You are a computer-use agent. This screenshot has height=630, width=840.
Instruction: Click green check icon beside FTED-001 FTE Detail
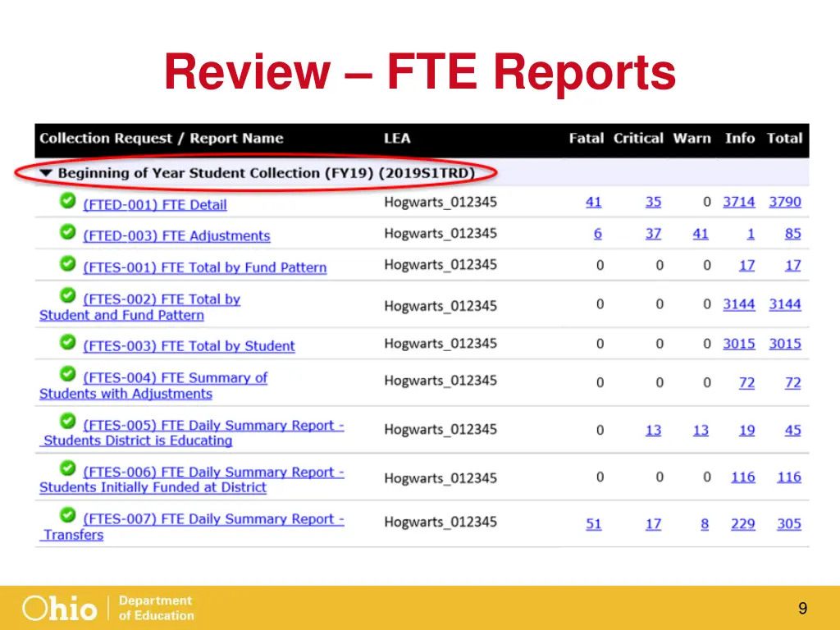(x=67, y=200)
